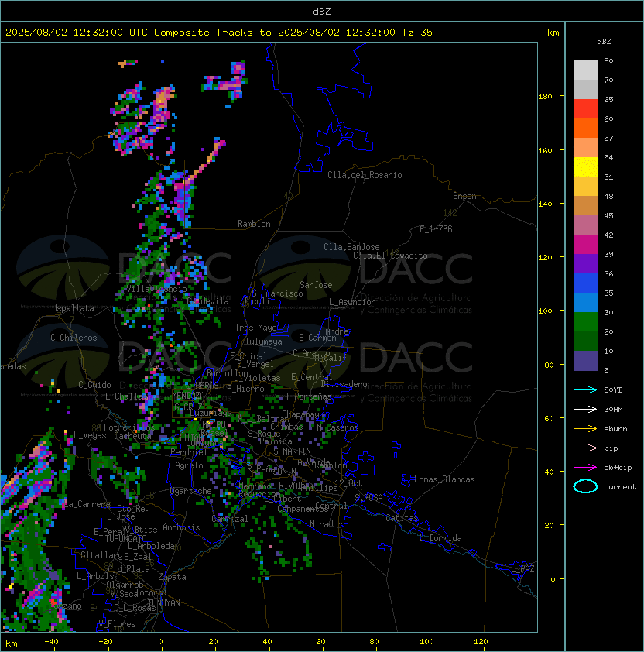Select the 'Clla.El_Cavadito' label
Viewport: 644px width, 652px height.
[390, 256]
